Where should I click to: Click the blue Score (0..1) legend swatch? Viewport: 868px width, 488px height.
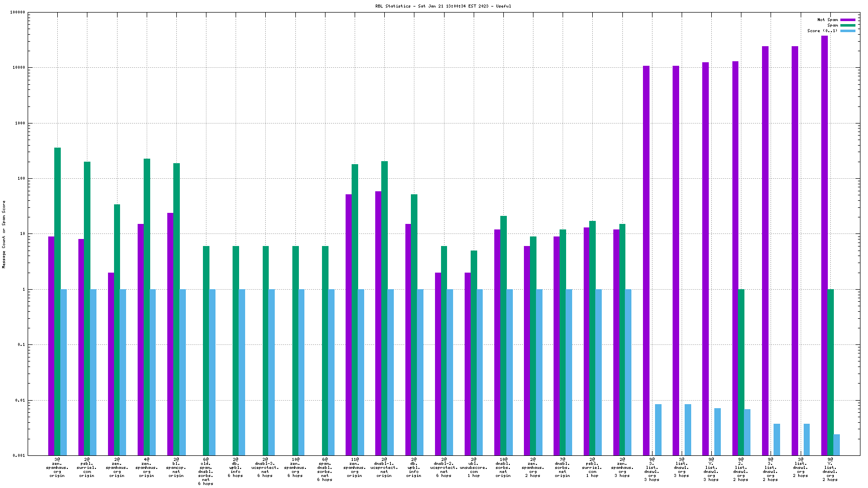click(x=848, y=31)
